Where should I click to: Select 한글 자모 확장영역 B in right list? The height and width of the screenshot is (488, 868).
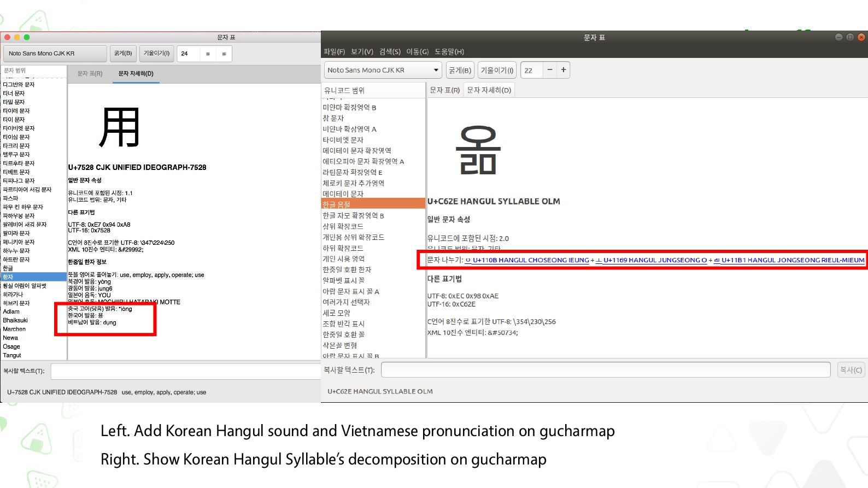[373, 215]
